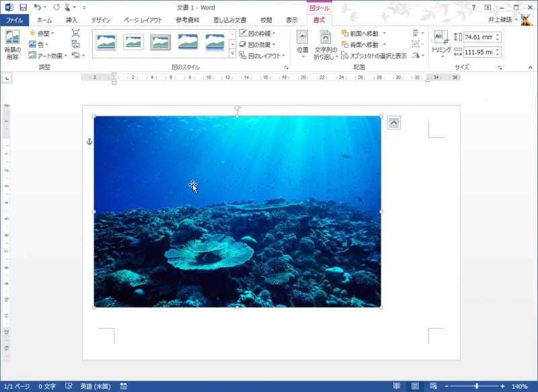
Task: Open the Word help question mark
Action: 473,7
